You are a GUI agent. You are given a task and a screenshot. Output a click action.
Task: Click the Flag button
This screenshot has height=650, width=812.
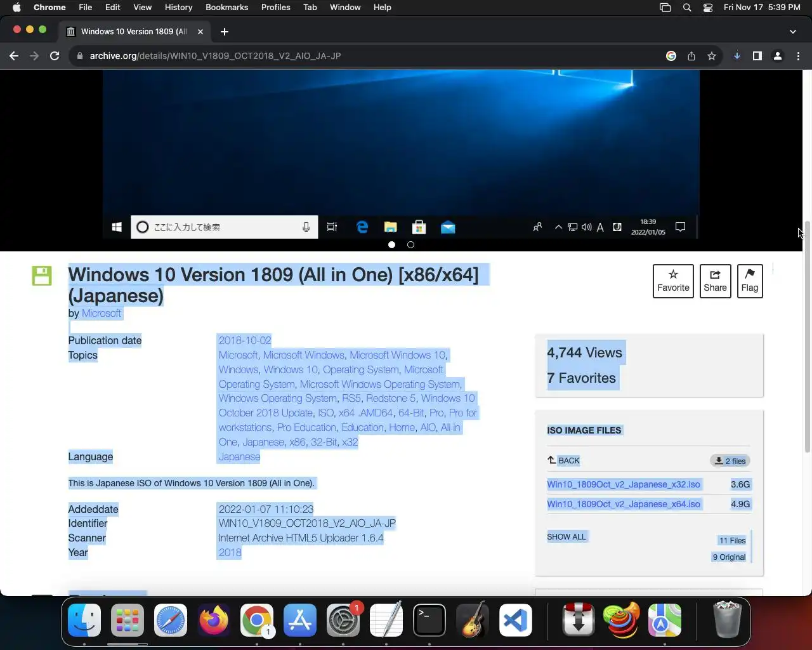click(x=750, y=281)
